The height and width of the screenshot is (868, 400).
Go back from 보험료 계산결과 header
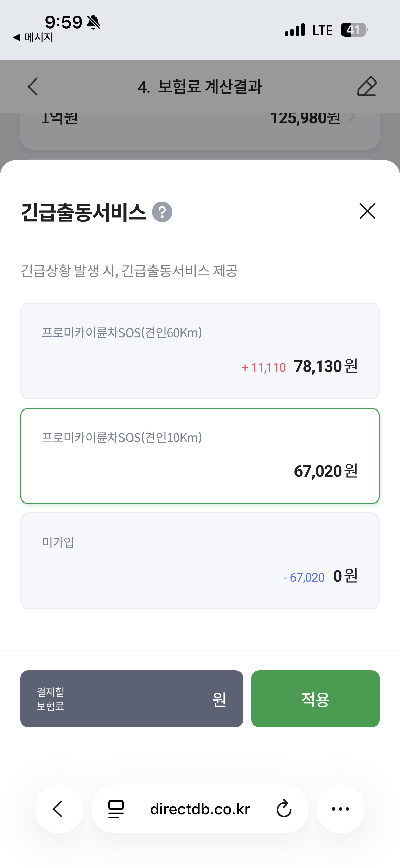pyautogui.click(x=33, y=87)
